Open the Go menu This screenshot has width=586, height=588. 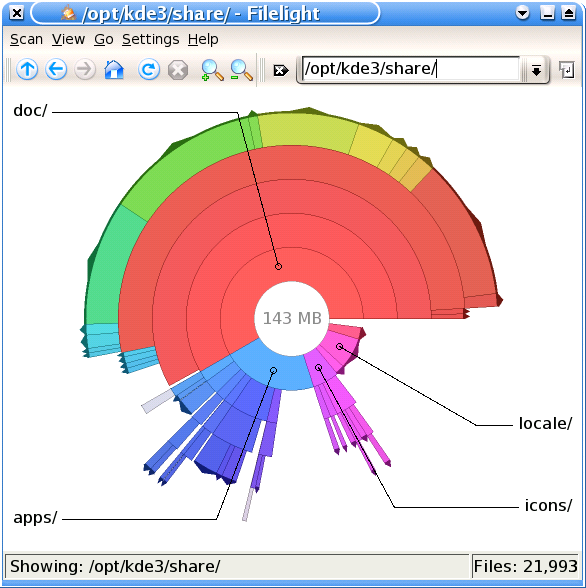[103, 39]
